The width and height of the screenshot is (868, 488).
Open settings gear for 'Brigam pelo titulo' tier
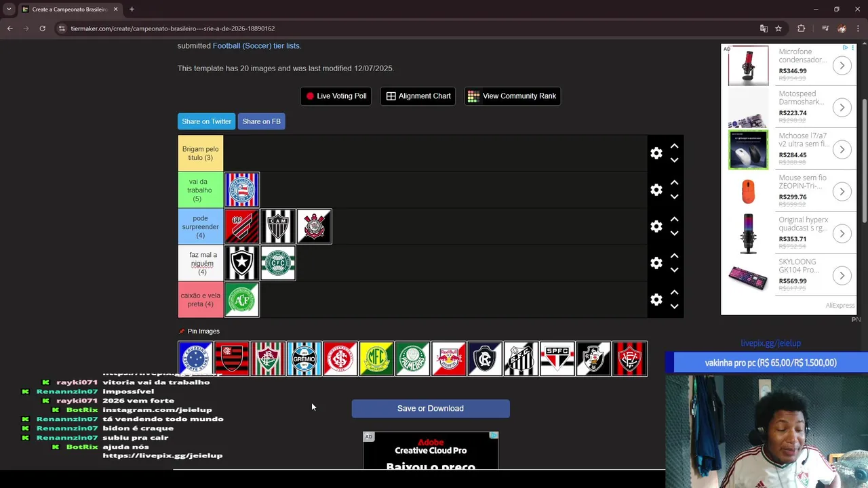pyautogui.click(x=656, y=153)
